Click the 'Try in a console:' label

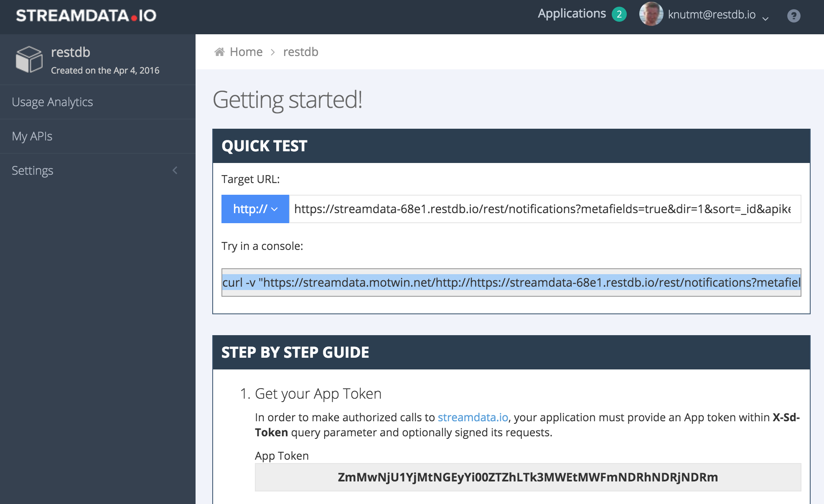coord(262,246)
